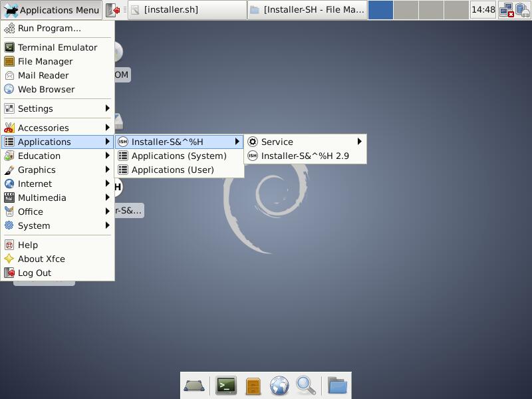Switch to the second workspace in the pager
The image size is (532, 399).
pyautogui.click(x=406, y=10)
